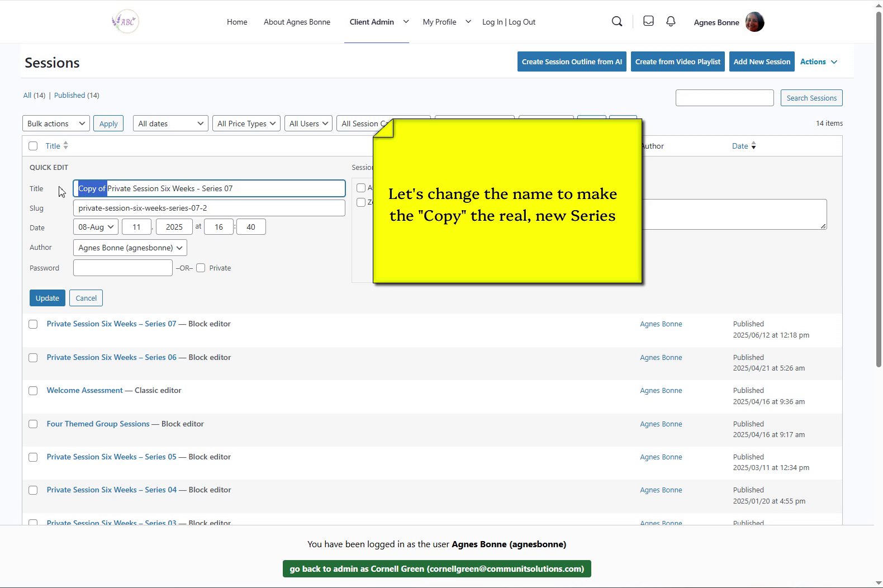
Task: Click into the Slug text field
Action: click(208, 208)
